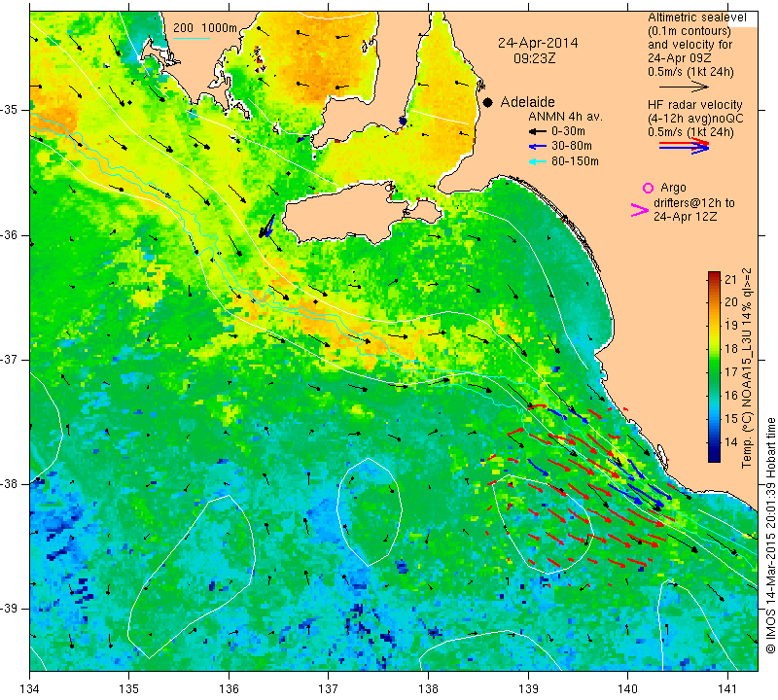Click the black Adelaide city marker dot
Image resolution: width=778 pixels, height=700 pixels.
pos(488,103)
